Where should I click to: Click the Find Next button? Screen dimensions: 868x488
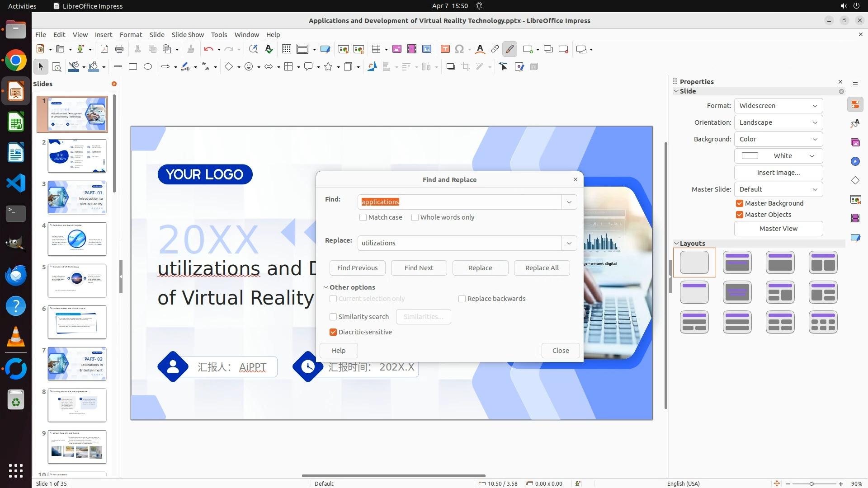point(419,268)
